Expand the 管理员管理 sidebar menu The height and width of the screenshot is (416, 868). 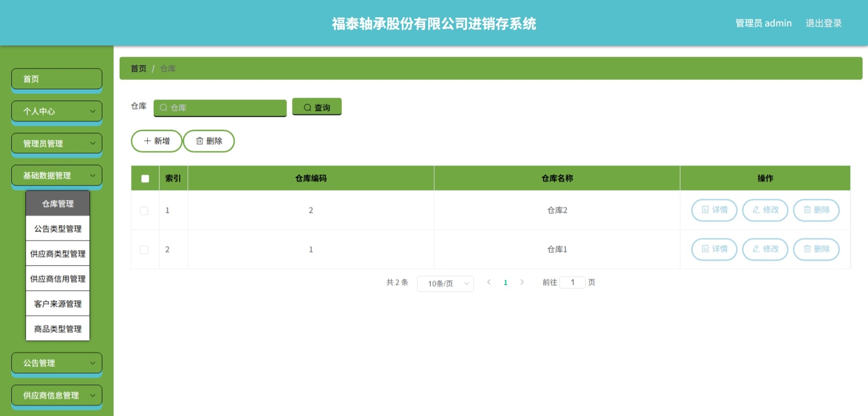click(57, 143)
